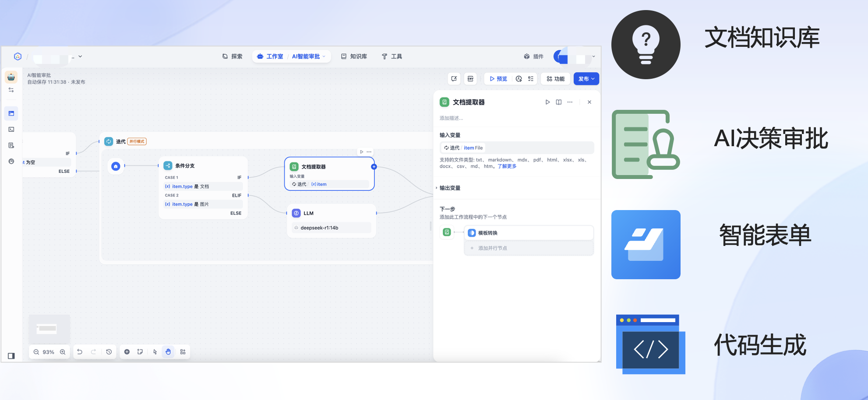The height and width of the screenshot is (400, 868).
Task: Select the 模板转换 next step node
Action: point(529,233)
